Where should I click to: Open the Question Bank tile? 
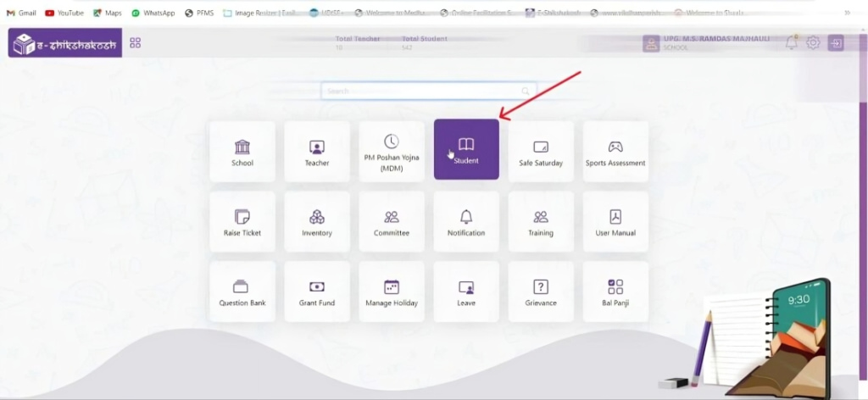click(242, 292)
